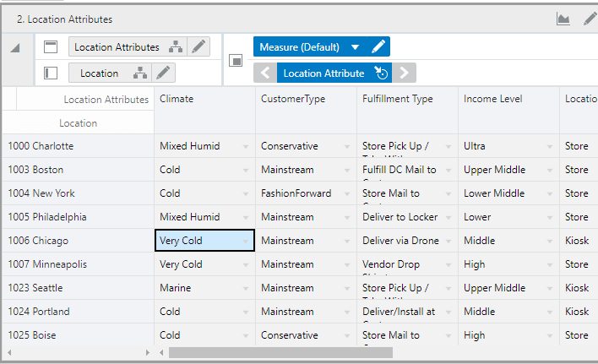Screen dimensions: 598x364
Task: Click the Income Level column header
Action: (x=508, y=110)
